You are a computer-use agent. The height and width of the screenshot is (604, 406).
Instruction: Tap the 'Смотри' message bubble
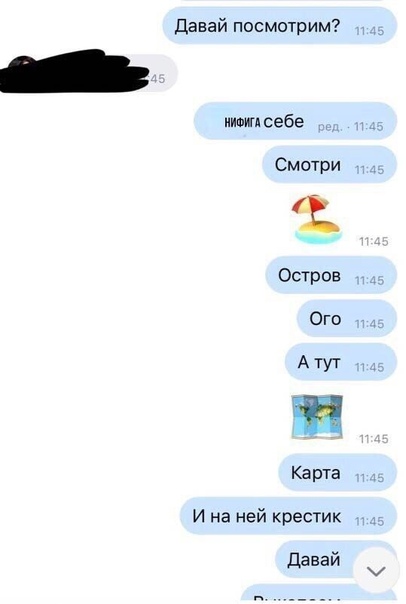[x=329, y=165]
